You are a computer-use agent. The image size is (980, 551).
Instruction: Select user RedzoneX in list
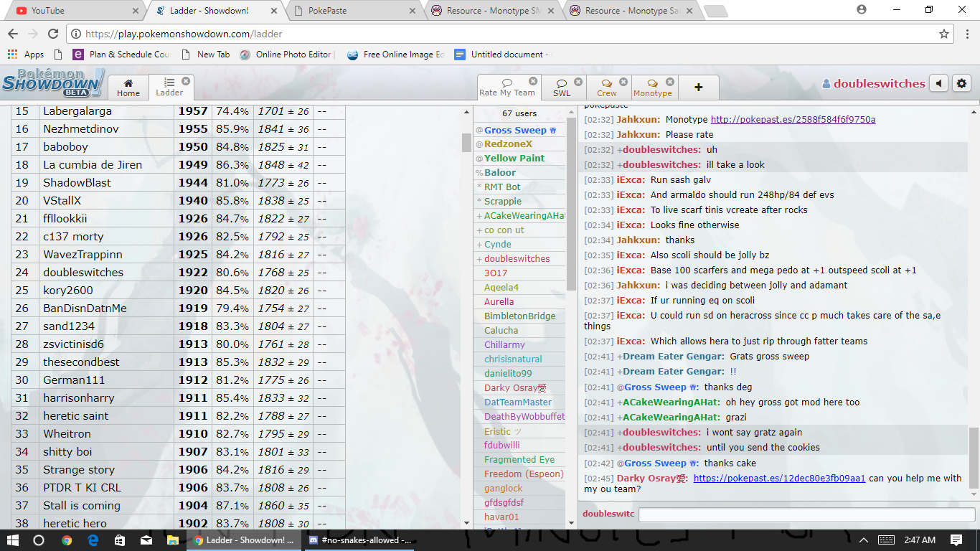pyautogui.click(x=508, y=144)
